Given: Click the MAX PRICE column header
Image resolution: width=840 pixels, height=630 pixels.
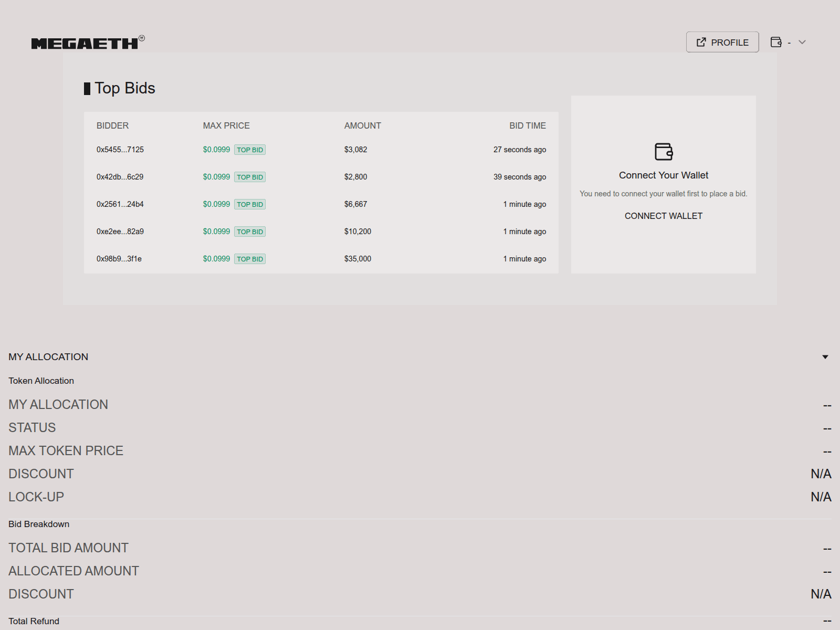Looking at the screenshot, I should (x=226, y=125).
